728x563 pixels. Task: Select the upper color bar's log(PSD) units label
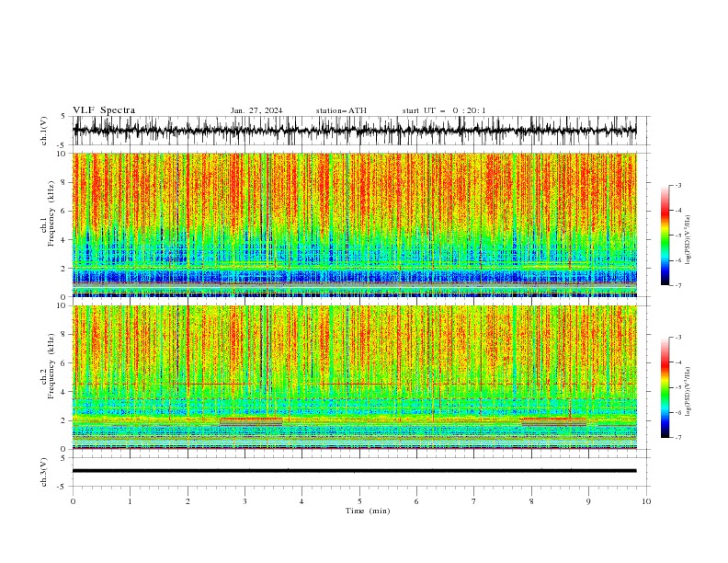tap(688, 240)
